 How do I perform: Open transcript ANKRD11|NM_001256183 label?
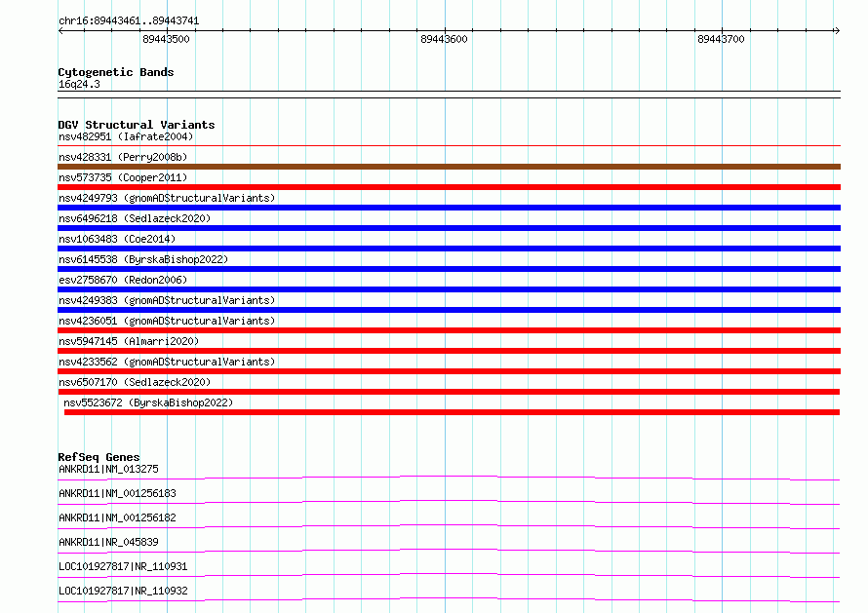click(x=117, y=493)
